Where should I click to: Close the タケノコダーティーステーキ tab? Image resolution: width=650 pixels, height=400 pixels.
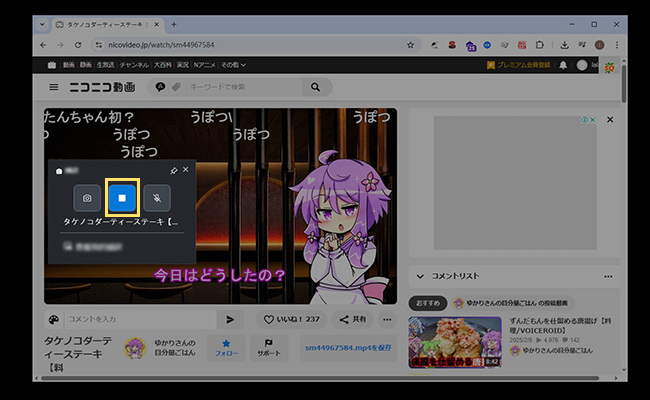[157, 24]
